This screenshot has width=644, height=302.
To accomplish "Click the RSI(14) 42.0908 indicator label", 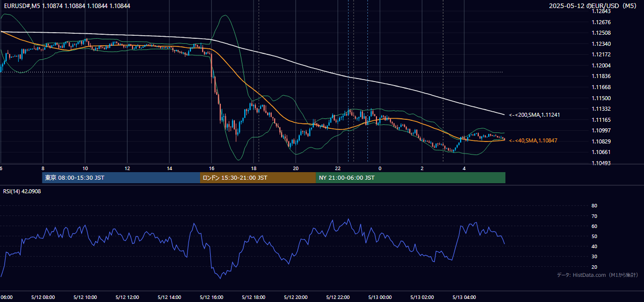I will tap(22, 192).
